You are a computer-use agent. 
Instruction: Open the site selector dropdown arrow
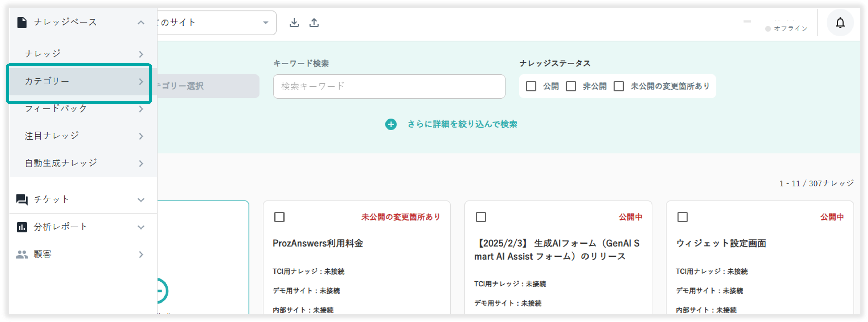tap(265, 23)
